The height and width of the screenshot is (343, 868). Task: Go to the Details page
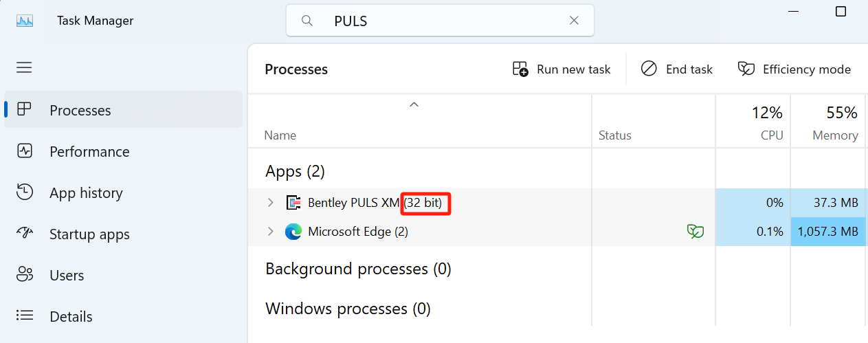[x=71, y=317]
